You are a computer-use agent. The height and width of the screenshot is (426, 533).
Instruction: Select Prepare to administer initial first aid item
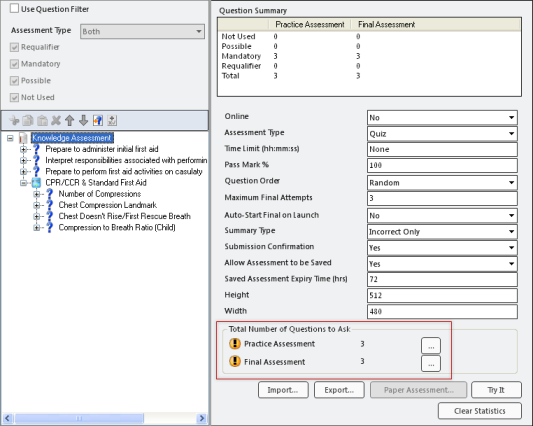pyautogui.click(x=102, y=149)
